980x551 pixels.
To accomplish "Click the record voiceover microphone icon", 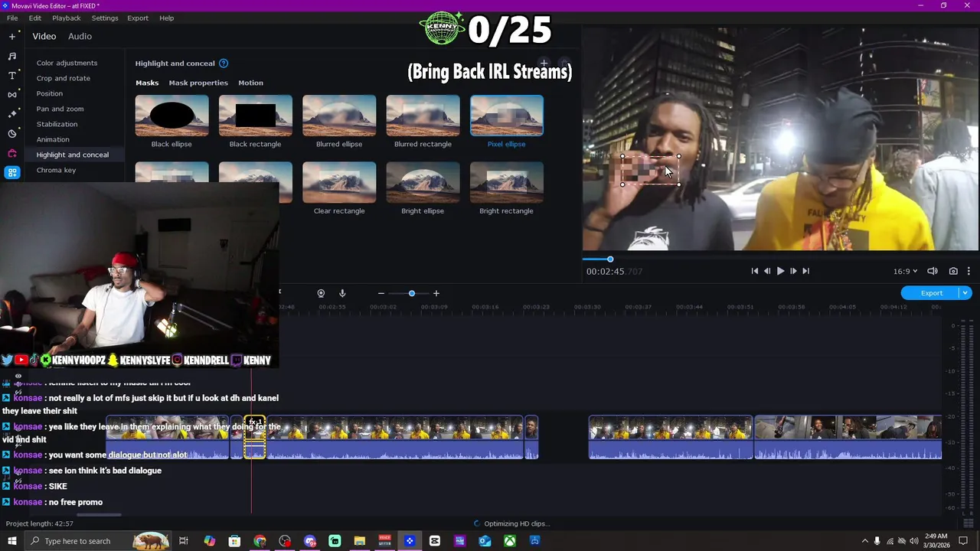I will click(x=342, y=293).
